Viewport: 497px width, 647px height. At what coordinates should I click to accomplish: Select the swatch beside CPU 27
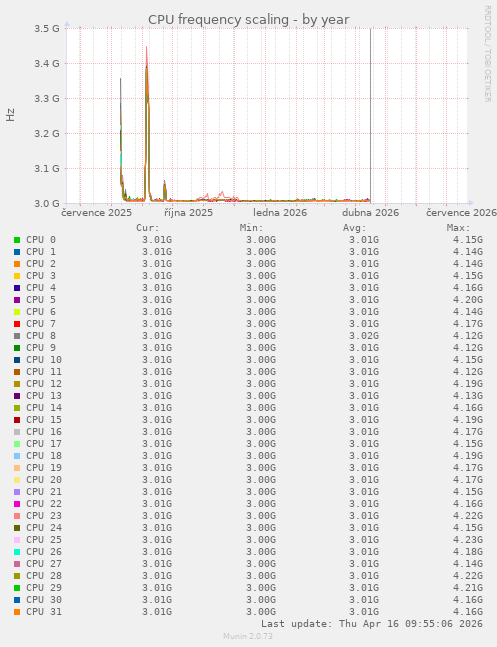coord(17,563)
